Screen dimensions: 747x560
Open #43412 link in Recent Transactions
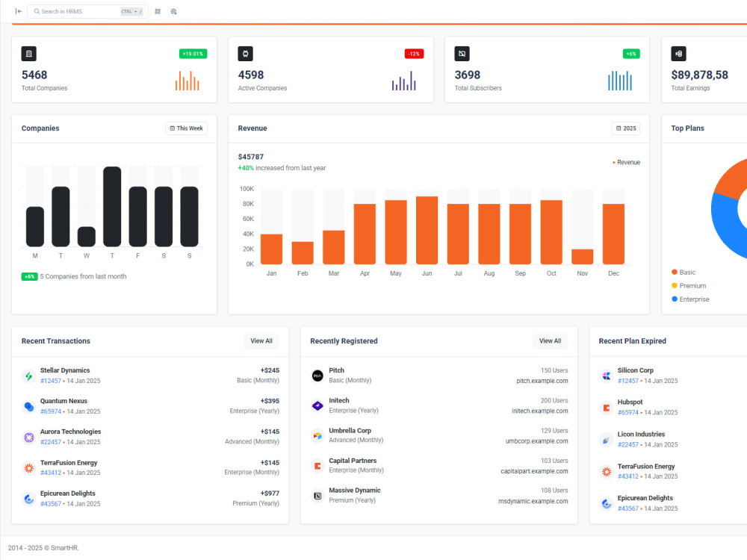(51, 473)
